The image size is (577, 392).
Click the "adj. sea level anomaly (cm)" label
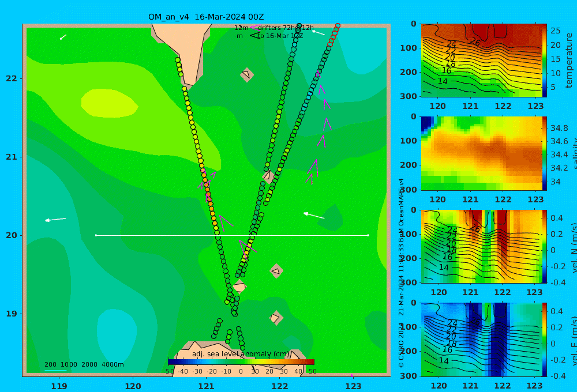[241, 354]
